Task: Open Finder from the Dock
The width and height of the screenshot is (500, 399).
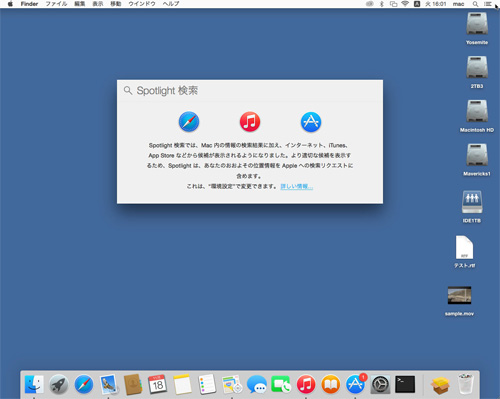Action: (34, 384)
